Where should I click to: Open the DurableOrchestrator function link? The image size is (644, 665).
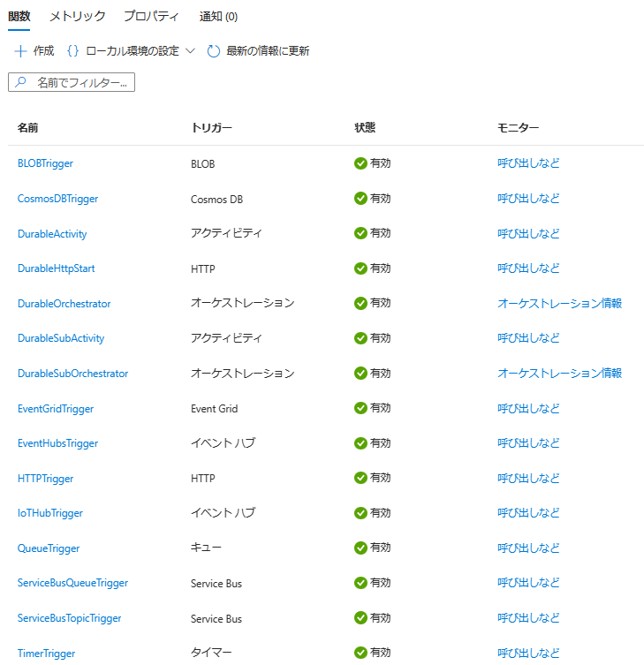coord(64,304)
